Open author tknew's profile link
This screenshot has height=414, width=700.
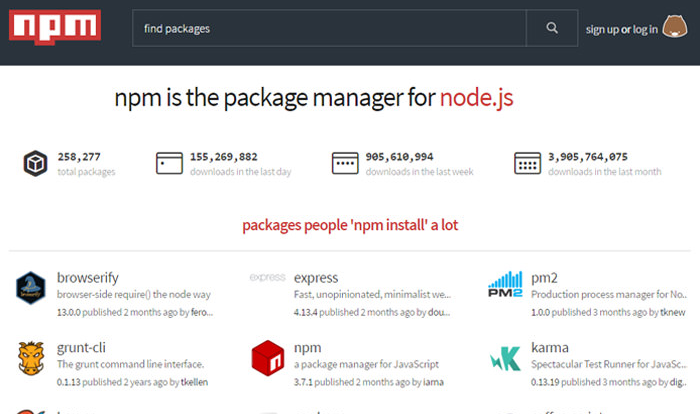(x=673, y=313)
